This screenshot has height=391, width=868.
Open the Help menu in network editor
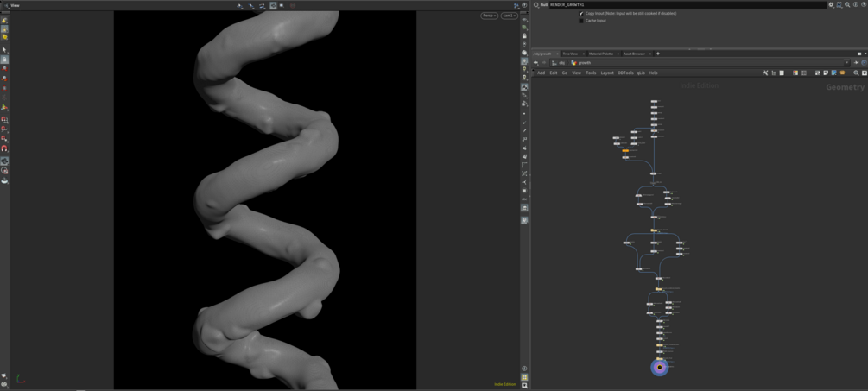point(653,73)
